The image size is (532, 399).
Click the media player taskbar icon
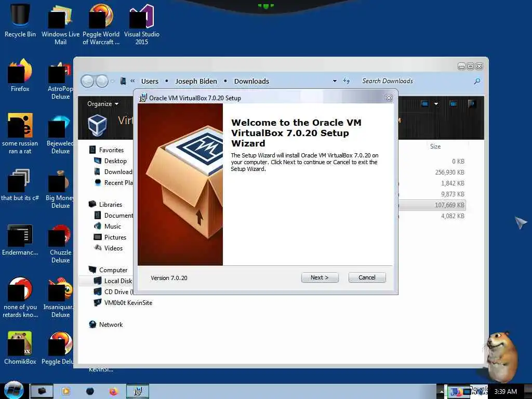coord(66,392)
